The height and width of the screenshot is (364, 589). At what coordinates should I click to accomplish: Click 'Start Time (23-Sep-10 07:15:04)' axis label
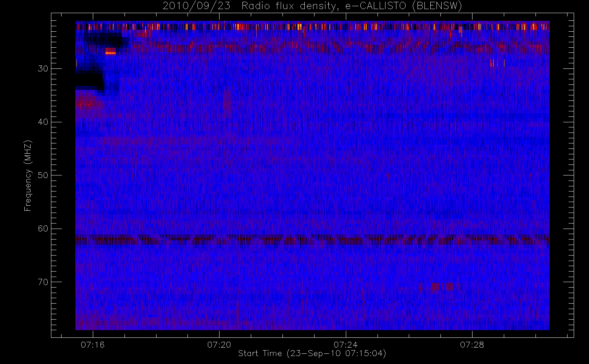(312, 353)
